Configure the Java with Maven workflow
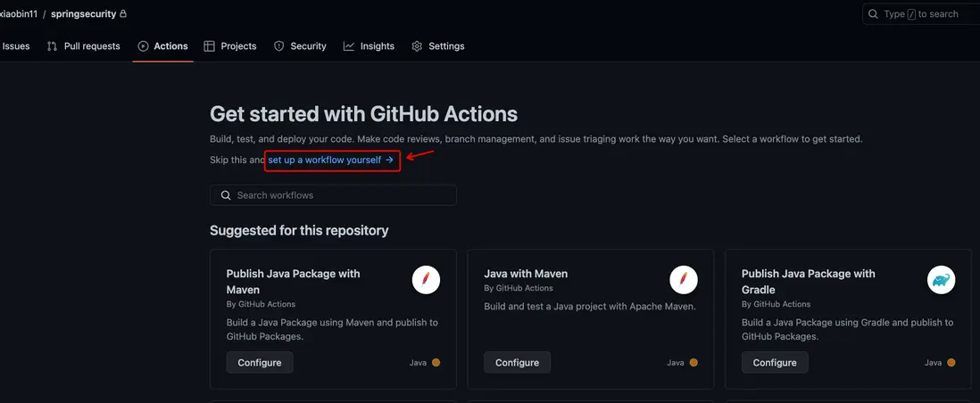This screenshot has height=403, width=980. [x=517, y=363]
